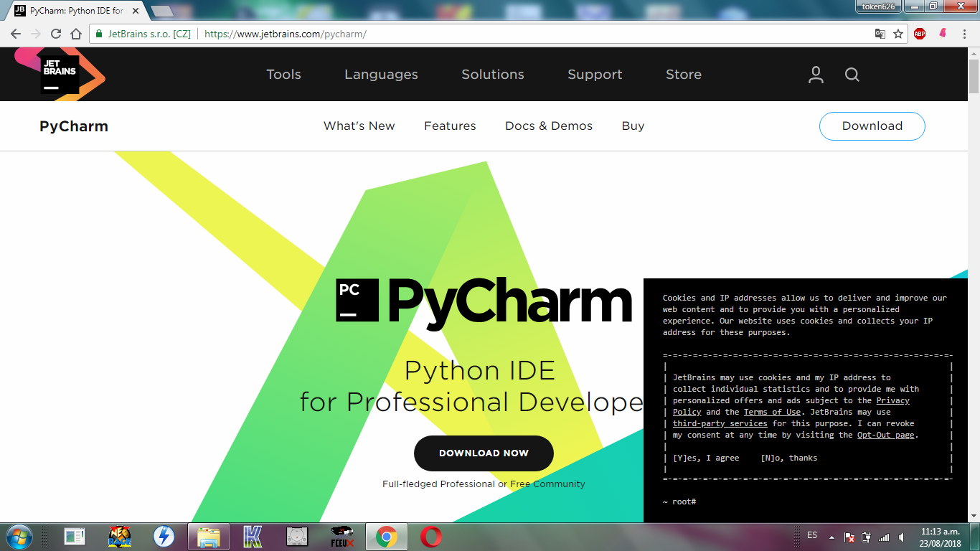The height and width of the screenshot is (551, 980).
Task: Click the JetBrains logo
Action: [x=59, y=74]
